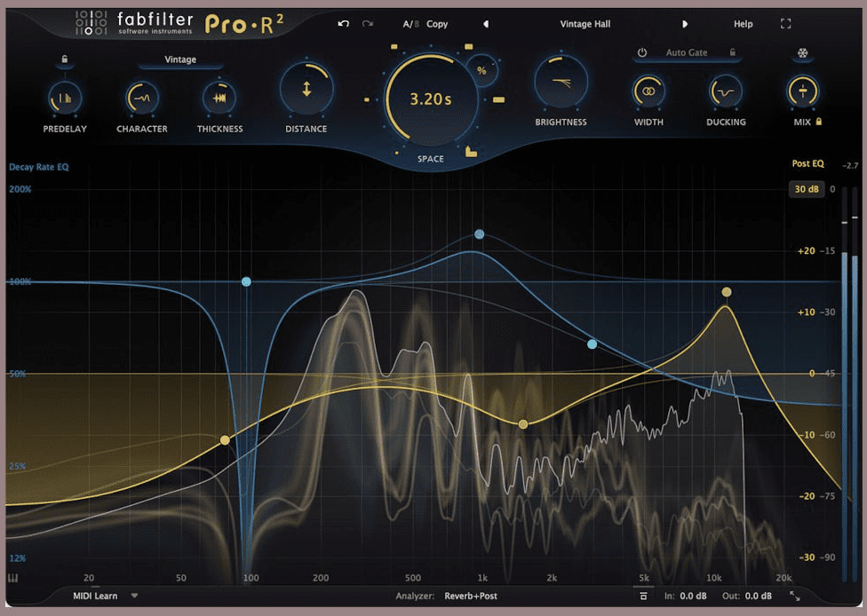This screenshot has height=616, width=867.
Task: Open the Vintage style dropdown
Action: click(x=180, y=59)
